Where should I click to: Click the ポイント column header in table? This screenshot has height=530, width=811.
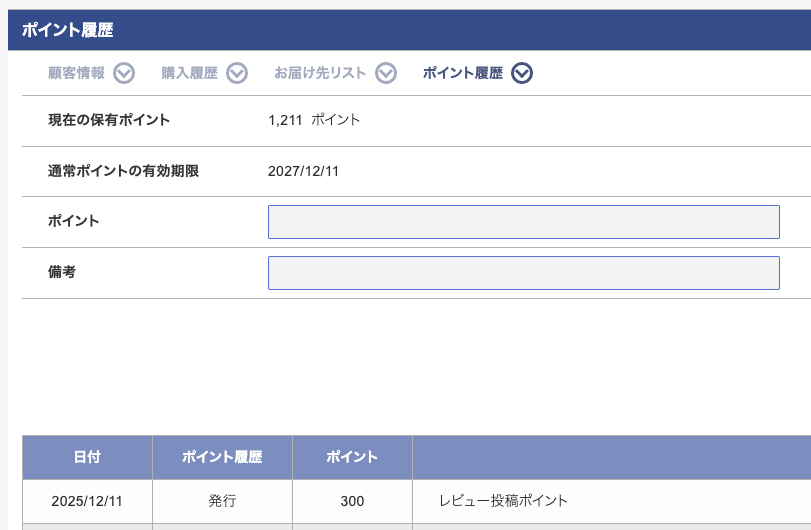pos(352,457)
